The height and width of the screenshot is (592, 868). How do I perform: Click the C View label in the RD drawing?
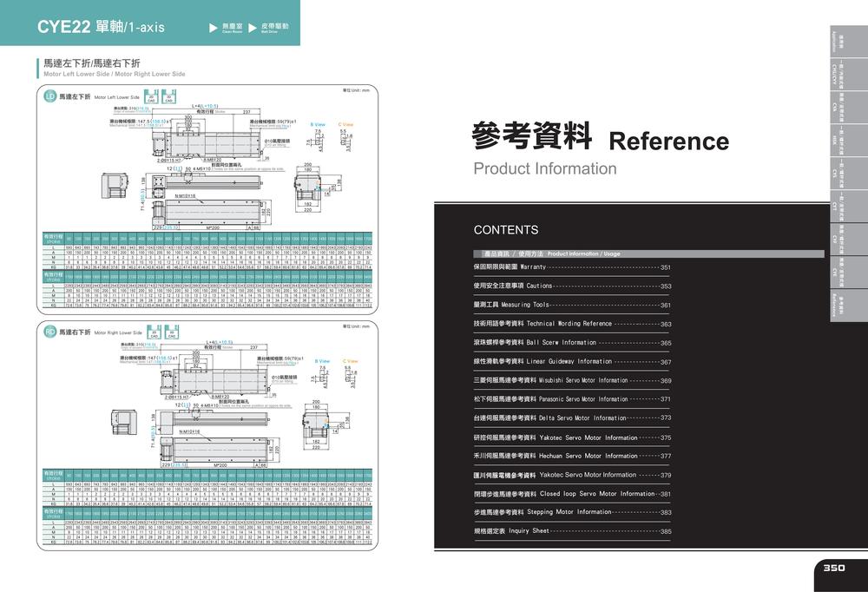pyautogui.click(x=351, y=361)
